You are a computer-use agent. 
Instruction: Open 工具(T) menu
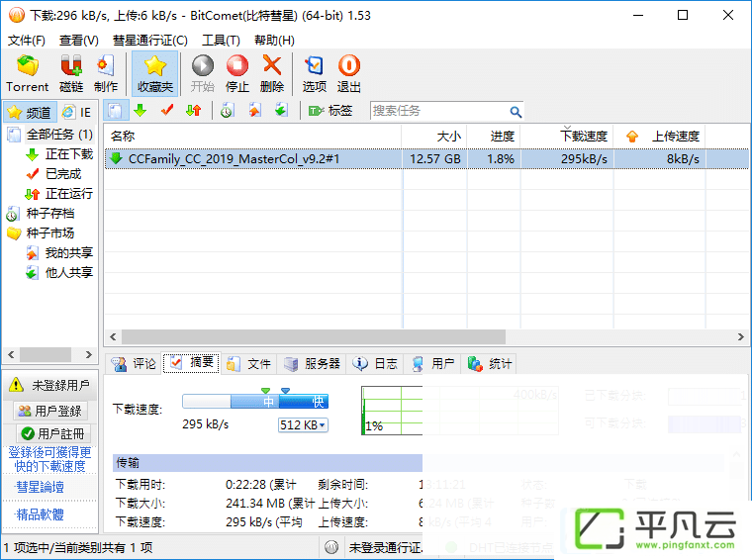tap(221, 41)
